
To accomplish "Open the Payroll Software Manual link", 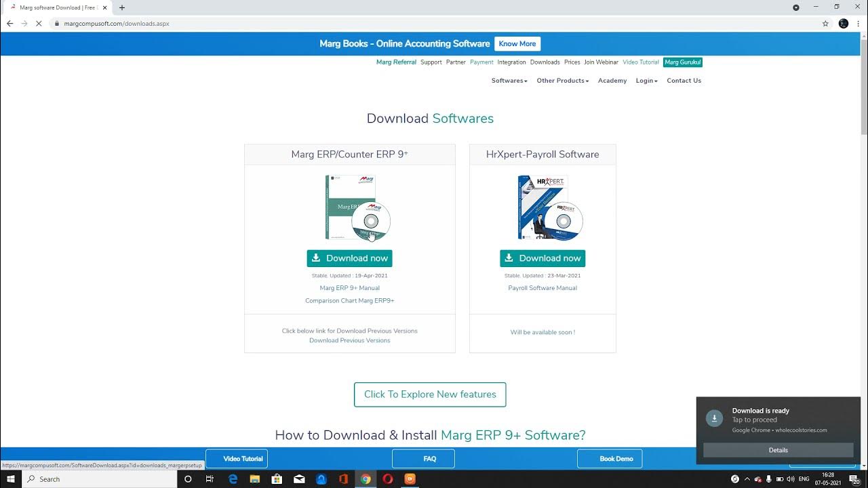I will tap(542, 288).
